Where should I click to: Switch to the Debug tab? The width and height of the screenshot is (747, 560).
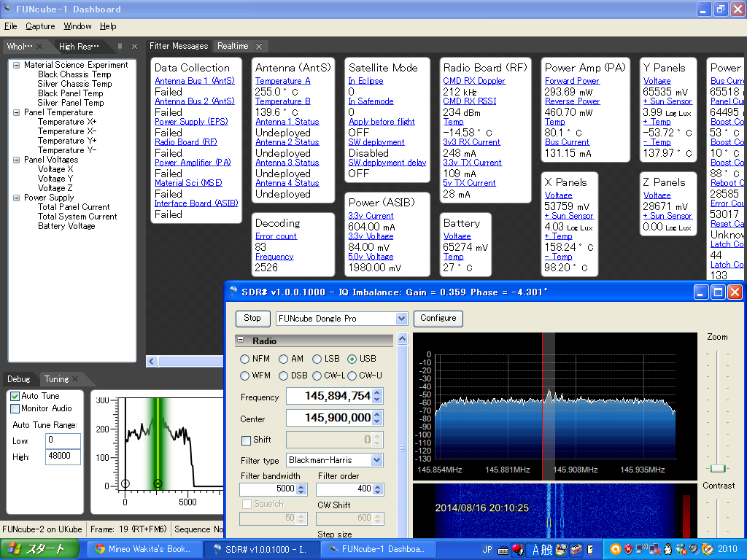[18, 379]
